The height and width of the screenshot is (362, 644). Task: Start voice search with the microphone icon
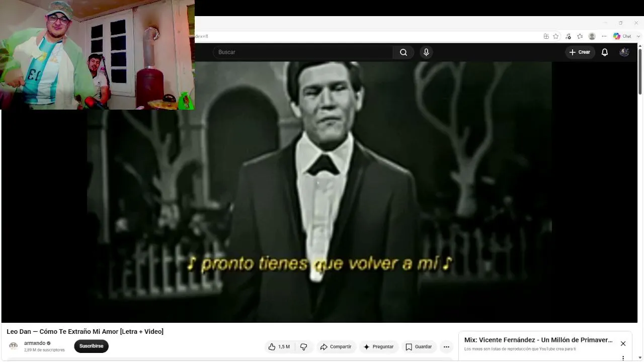click(x=426, y=52)
